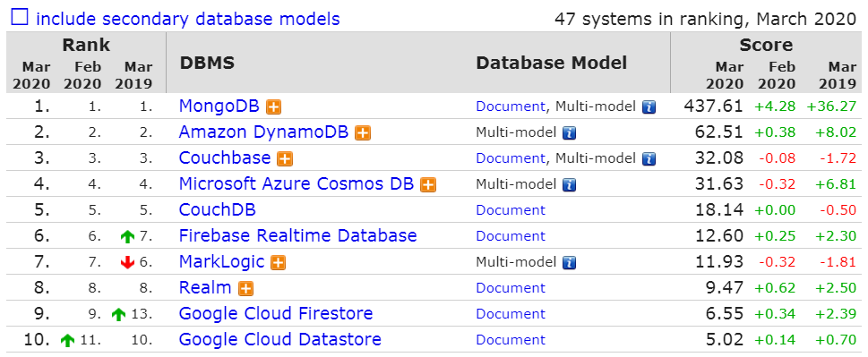This screenshot has height=357, width=868.
Task: Click plus icon after Microsoft Azure Cosmos DB
Action: [x=428, y=185]
